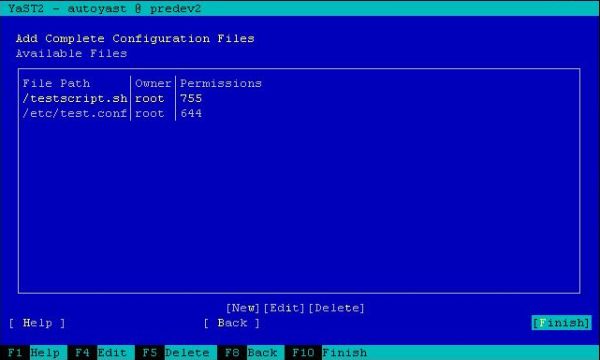Click the Permissions column header
Image resolution: width=600 pixels, height=360 pixels.
click(x=221, y=83)
